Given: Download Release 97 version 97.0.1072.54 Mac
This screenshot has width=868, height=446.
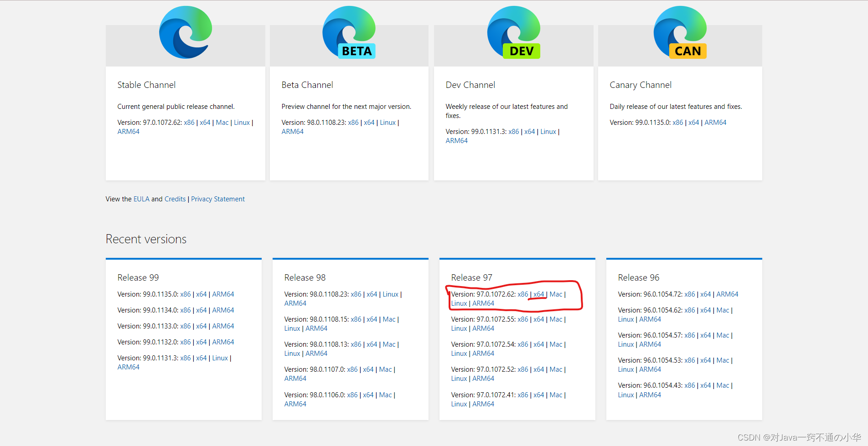Looking at the screenshot, I should pyautogui.click(x=556, y=344).
